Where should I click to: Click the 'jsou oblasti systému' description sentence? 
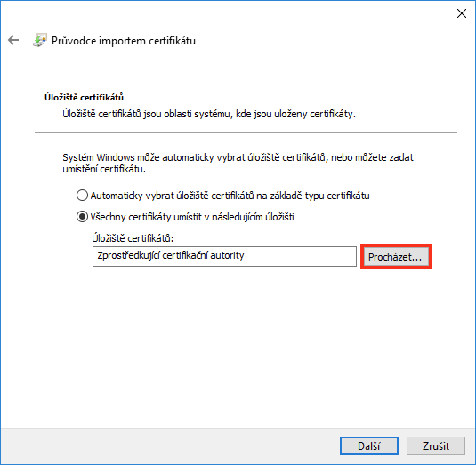(x=209, y=114)
